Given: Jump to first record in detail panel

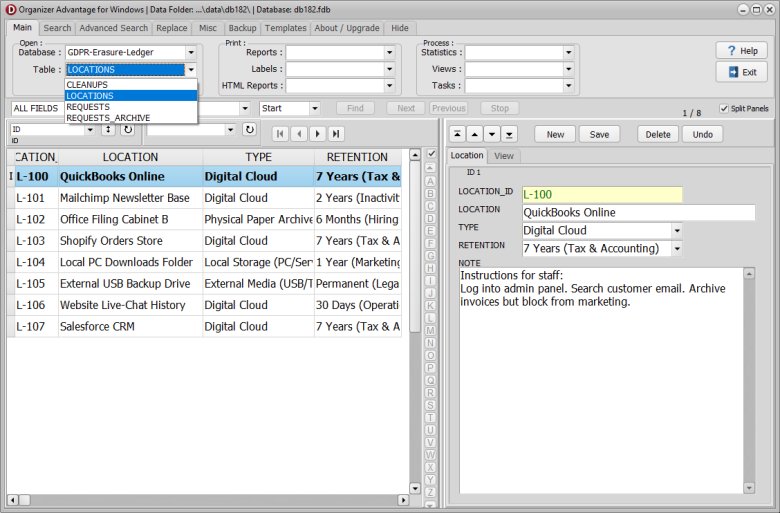Looking at the screenshot, I should (457, 134).
